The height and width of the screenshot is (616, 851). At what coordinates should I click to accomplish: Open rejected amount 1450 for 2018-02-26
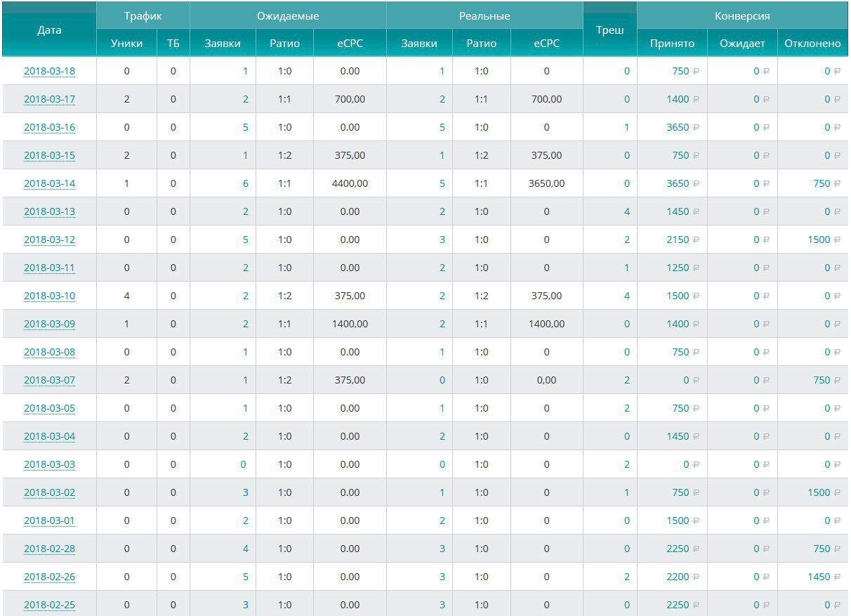click(819, 577)
